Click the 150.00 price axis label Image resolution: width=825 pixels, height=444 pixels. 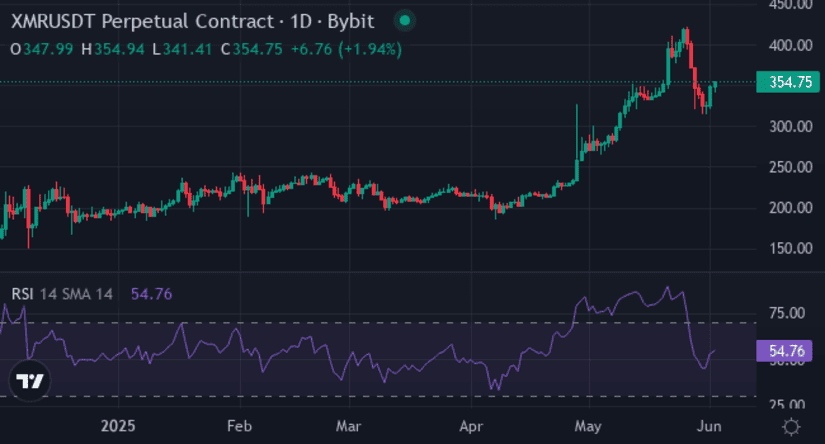(790, 248)
